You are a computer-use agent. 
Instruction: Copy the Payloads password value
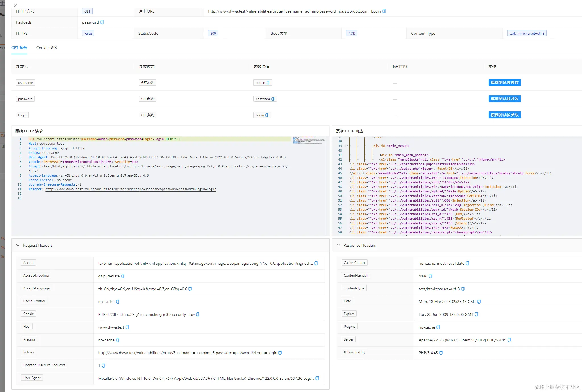point(102,22)
